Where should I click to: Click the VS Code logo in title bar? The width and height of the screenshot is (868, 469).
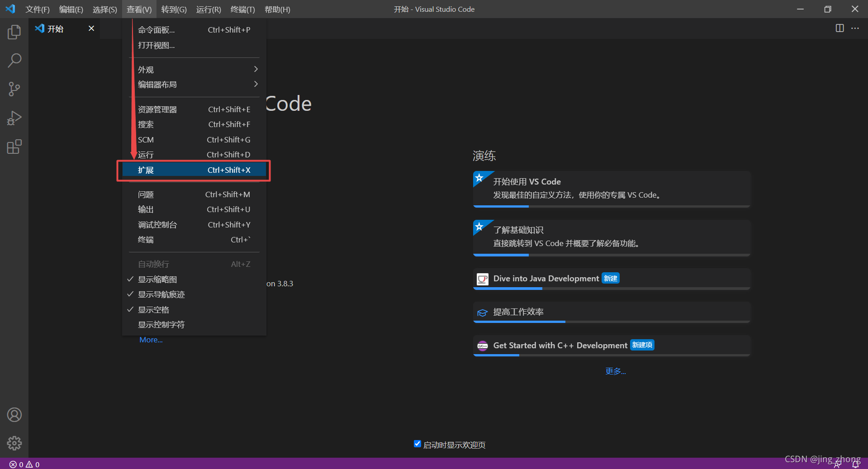[10, 9]
